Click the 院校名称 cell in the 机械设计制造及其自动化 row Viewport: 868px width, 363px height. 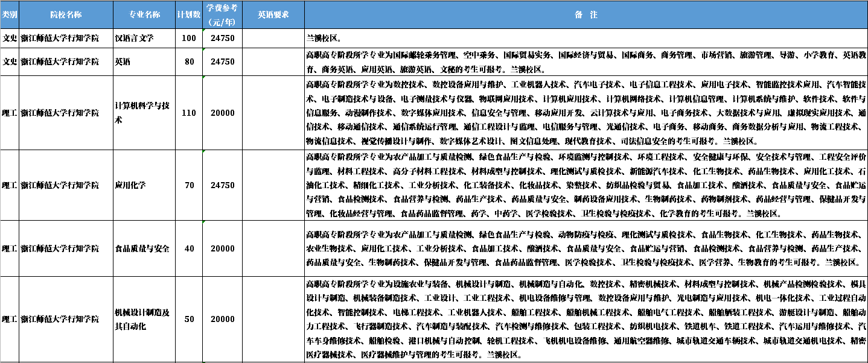[66, 319]
